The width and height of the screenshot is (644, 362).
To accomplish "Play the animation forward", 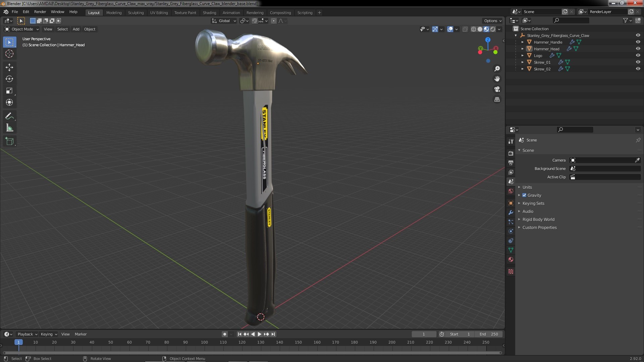I will coord(260,334).
